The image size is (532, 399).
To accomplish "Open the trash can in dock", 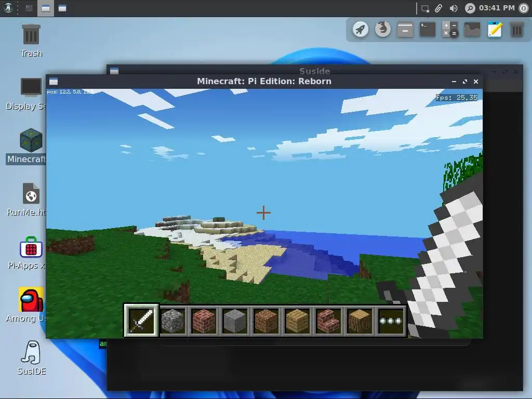I will coord(517,30).
